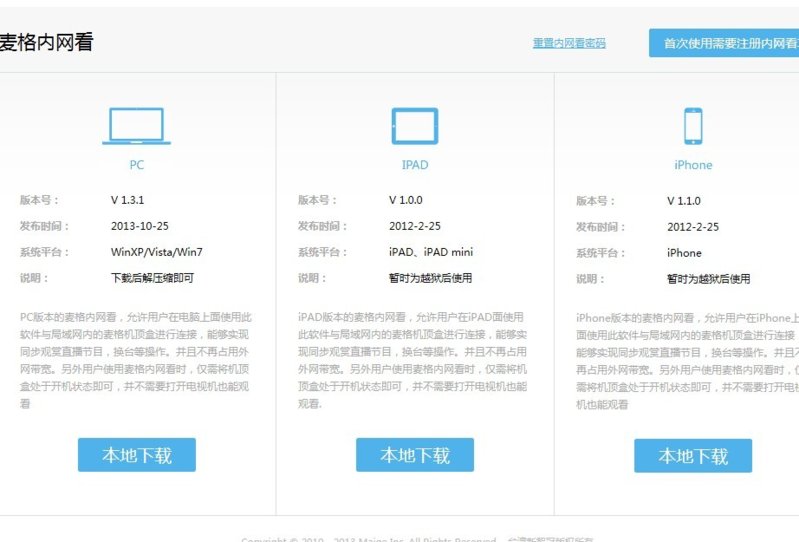
Task: Click the PC版本的麦格内网看 description paragraph
Action: [x=135, y=360]
